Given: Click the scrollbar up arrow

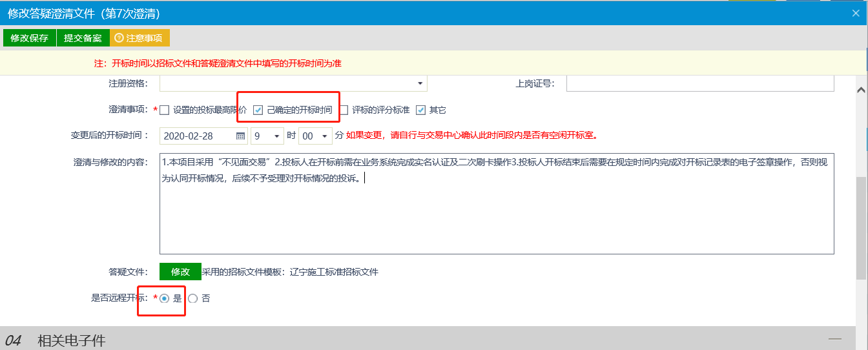Looking at the screenshot, I should point(861,89).
